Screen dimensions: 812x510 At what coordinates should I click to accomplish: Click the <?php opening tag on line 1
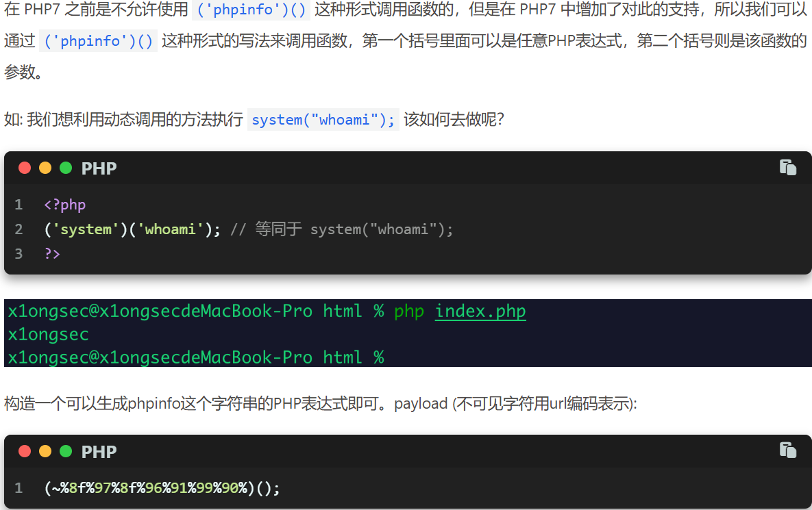64,205
